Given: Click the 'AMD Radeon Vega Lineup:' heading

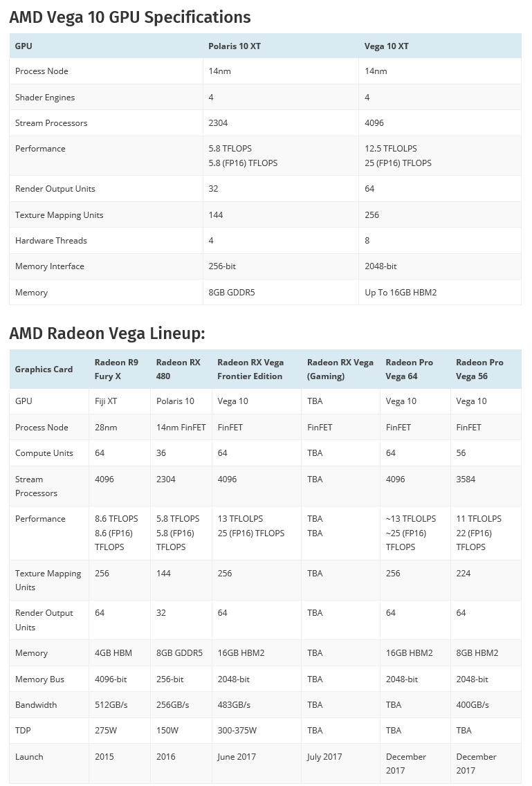Looking at the screenshot, I should click(107, 333).
